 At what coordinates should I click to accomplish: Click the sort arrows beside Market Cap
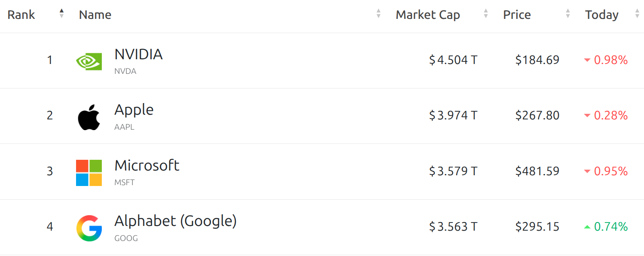tap(486, 14)
